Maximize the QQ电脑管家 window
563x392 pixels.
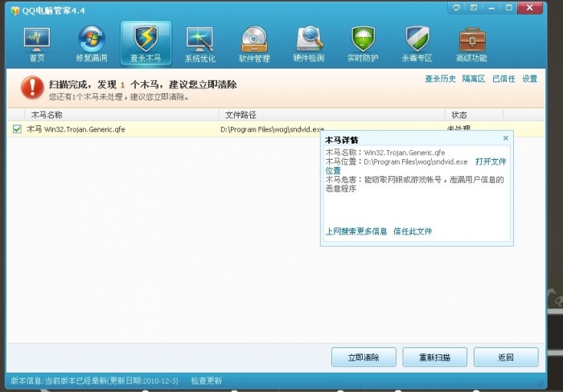click(509, 7)
